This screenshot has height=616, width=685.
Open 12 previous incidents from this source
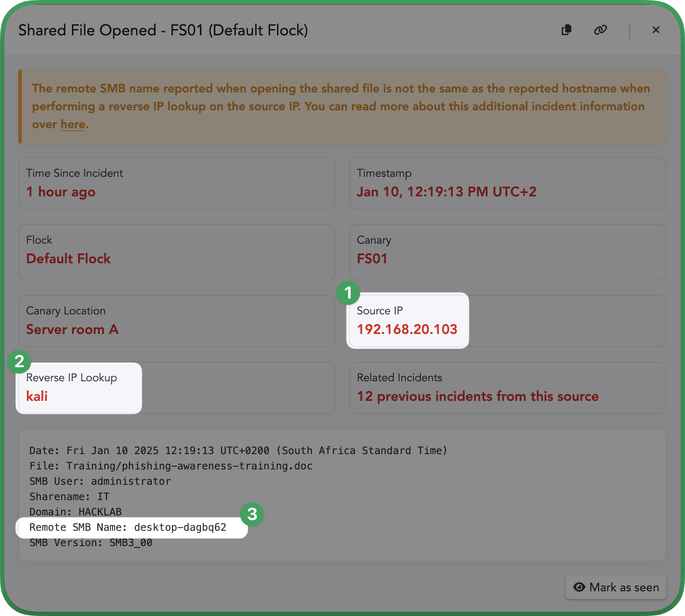tap(478, 396)
